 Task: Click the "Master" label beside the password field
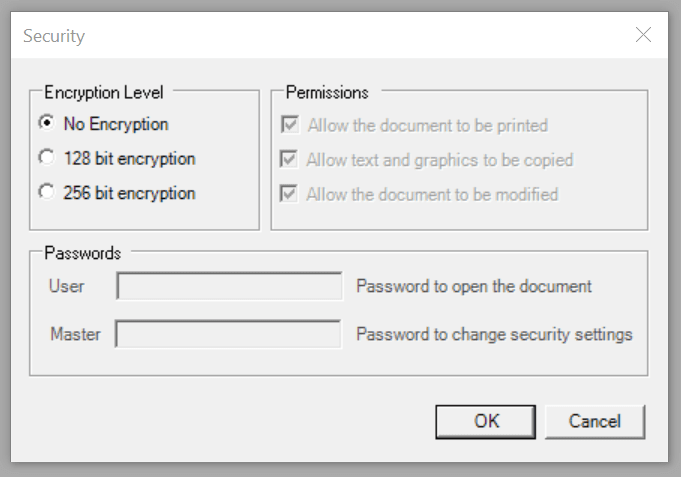pyautogui.click(x=75, y=334)
